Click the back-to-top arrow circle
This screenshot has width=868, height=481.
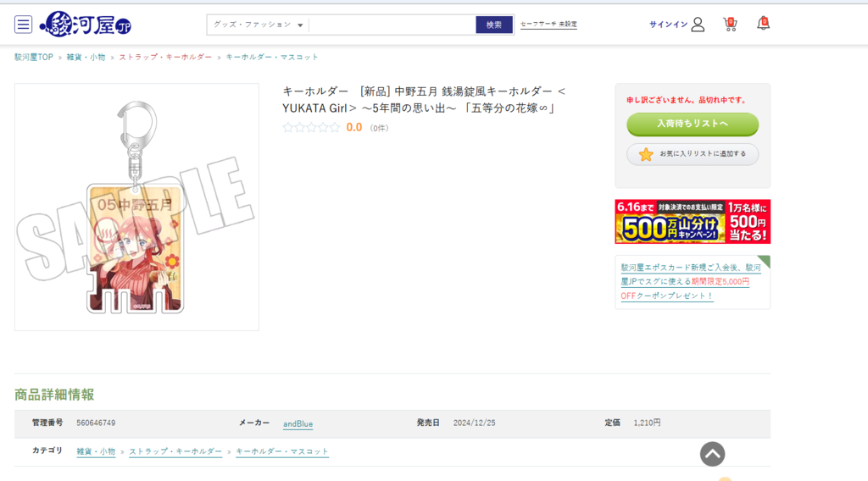click(x=712, y=454)
